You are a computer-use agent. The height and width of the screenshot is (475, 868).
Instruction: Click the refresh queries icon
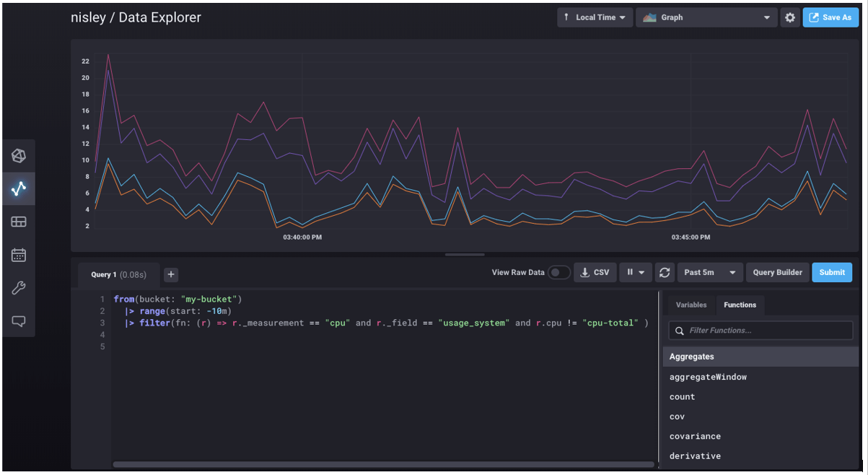[x=664, y=272]
